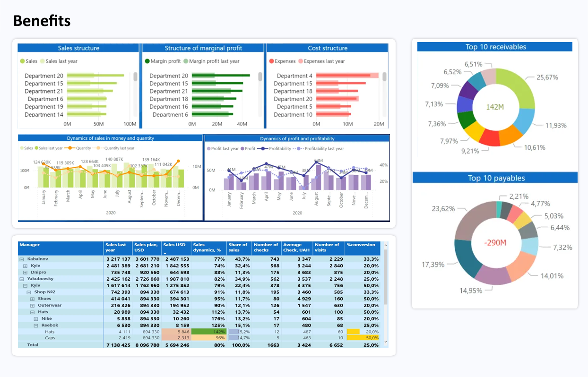588x377 pixels.
Task: Click the Margin profit last year legend marker
Action: coord(186,61)
